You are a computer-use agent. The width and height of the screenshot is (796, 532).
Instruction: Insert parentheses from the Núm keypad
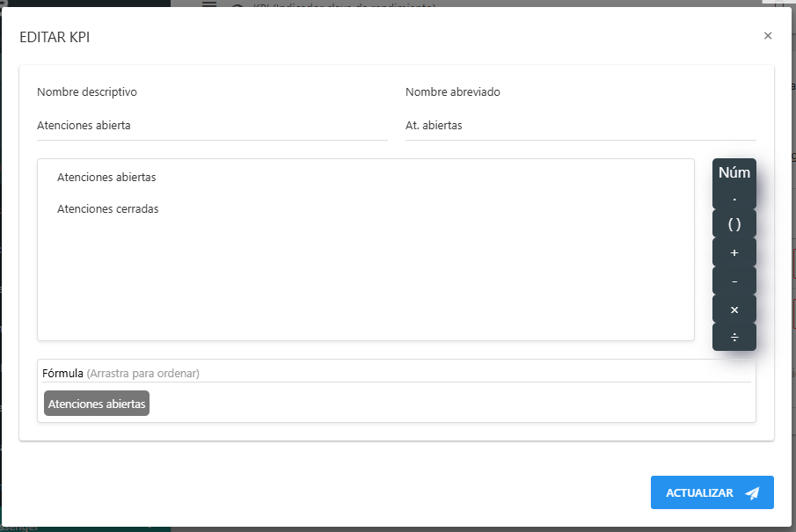[734, 224]
